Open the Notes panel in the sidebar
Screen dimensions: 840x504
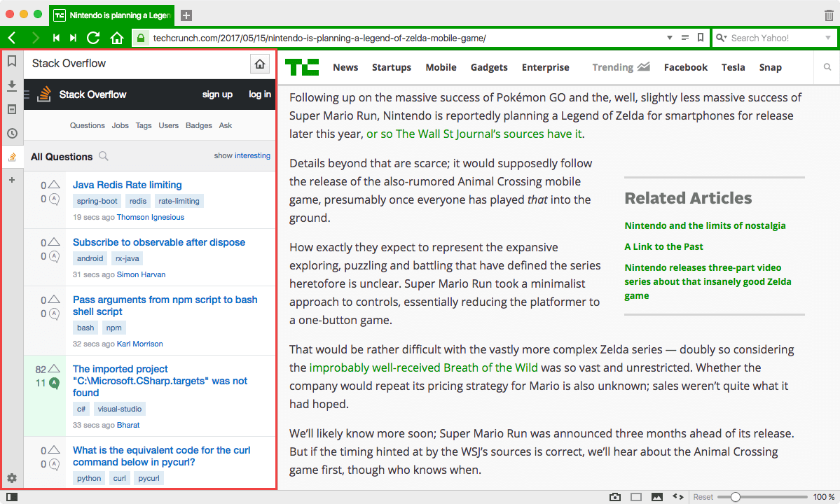(x=12, y=109)
